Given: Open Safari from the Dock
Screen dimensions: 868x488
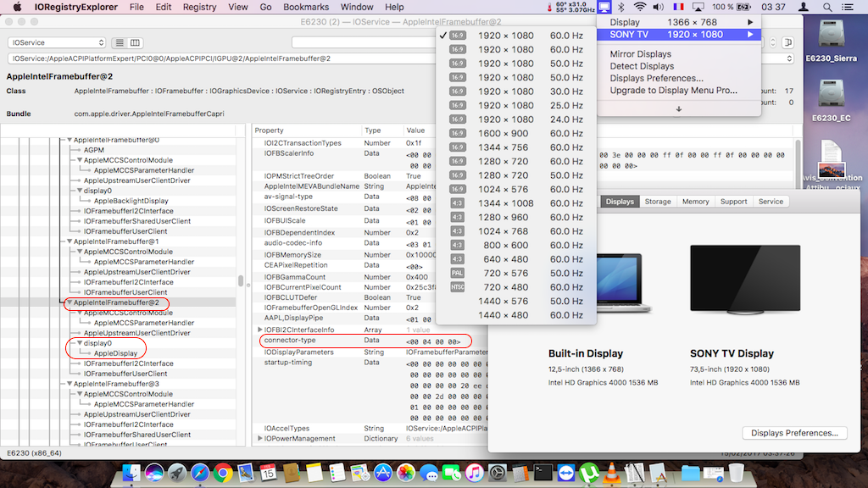Looking at the screenshot, I should [198, 474].
